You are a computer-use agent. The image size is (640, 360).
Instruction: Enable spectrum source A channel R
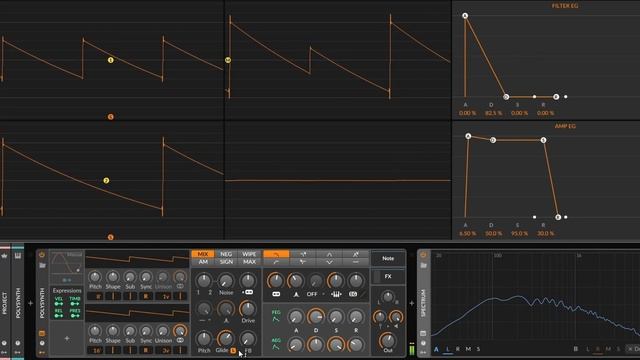click(x=458, y=349)
